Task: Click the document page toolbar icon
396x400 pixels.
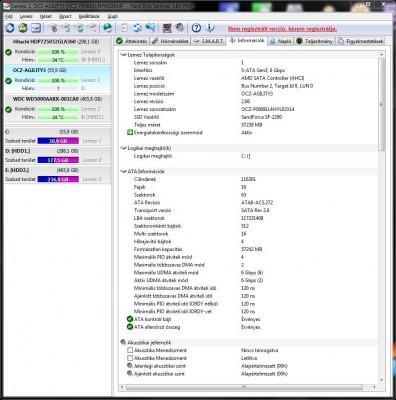Action: (x=124, y=28)
